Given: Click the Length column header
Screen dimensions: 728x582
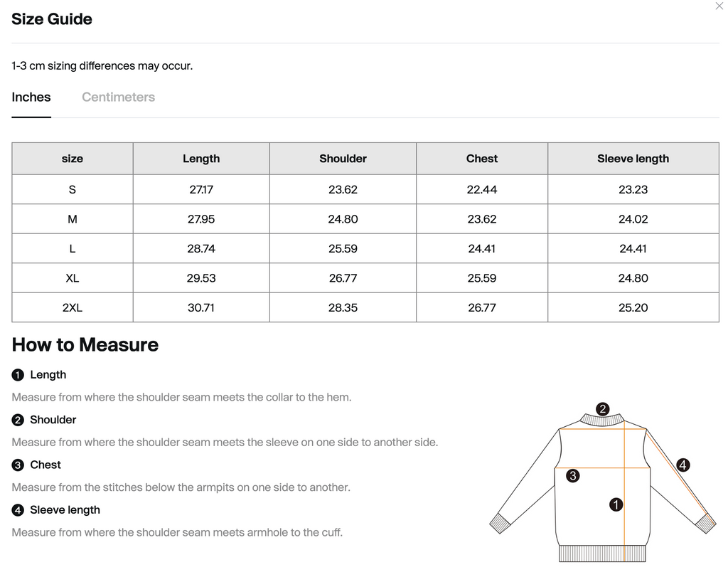Looking at the screenshot, I should click(x=201, y=159).
